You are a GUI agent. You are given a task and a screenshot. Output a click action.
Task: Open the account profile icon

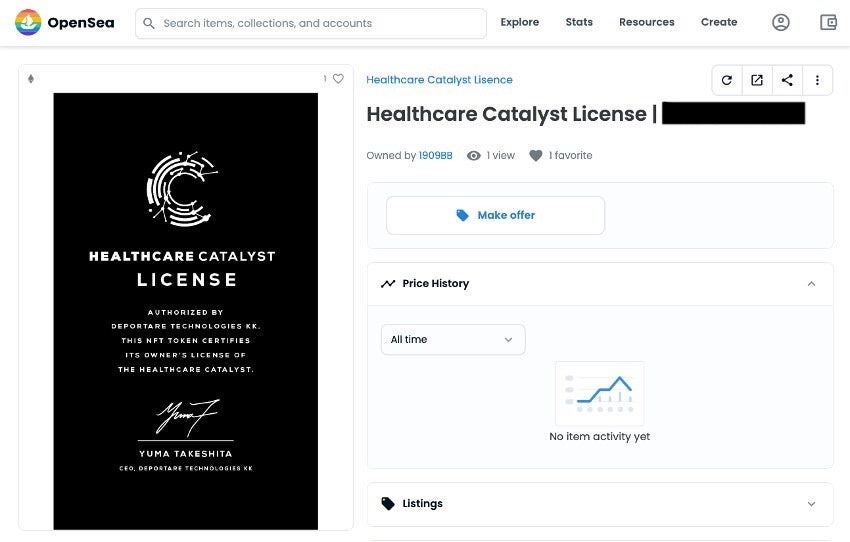click(781, 22)
